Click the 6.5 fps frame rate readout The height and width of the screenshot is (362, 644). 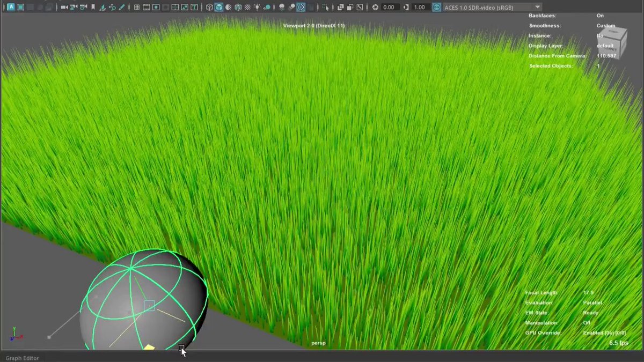tap(618, 343)
